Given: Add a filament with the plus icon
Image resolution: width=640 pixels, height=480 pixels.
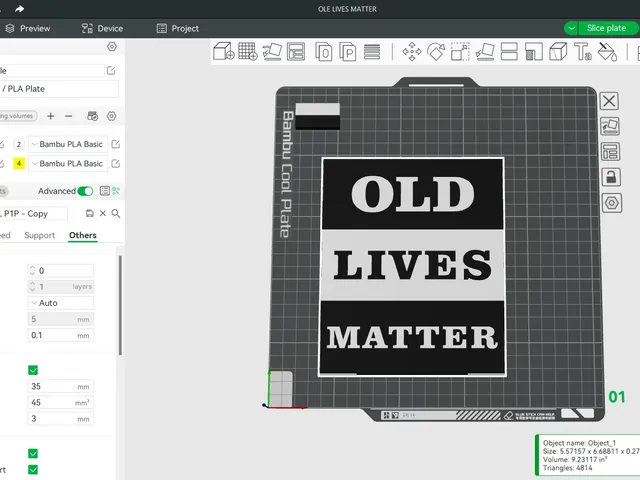Looking at the screenshot, I should (x=51, y=116).
